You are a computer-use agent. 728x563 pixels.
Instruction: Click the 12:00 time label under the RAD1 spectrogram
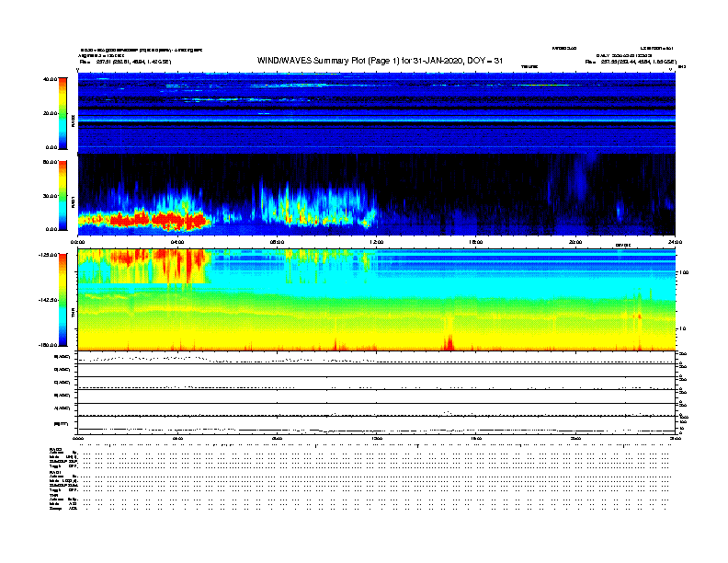[x=376, y=242]
